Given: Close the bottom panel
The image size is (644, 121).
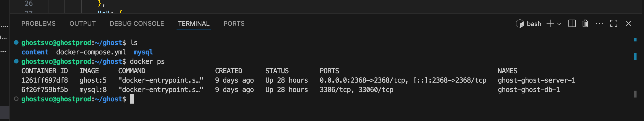Looking at the screenshot, I should (629, 23).
